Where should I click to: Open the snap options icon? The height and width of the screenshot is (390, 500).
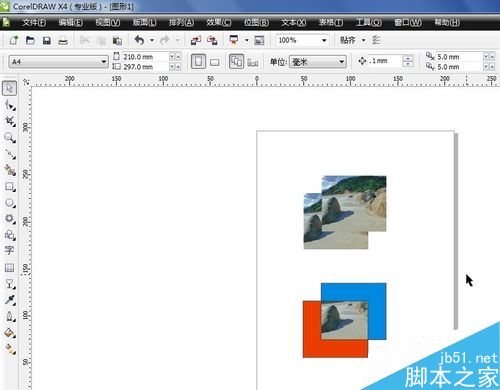pos(376,40)
